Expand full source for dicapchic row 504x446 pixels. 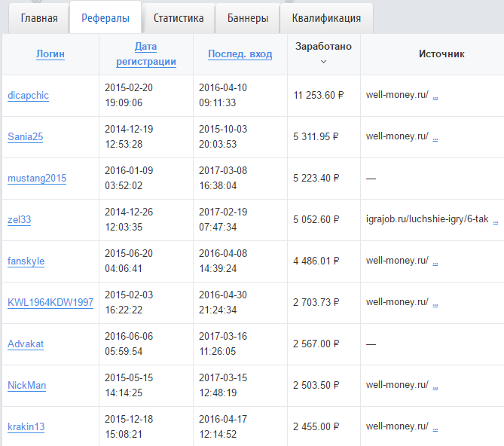435,96
